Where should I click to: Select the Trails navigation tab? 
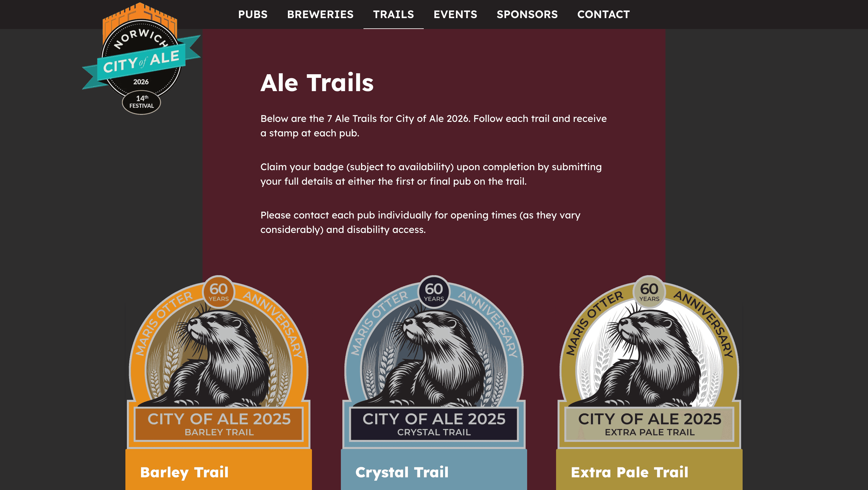click(x=393, y=14)
